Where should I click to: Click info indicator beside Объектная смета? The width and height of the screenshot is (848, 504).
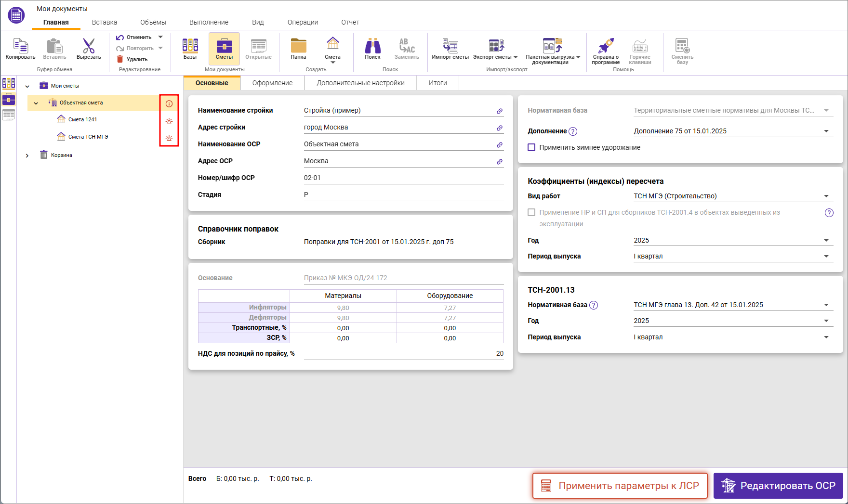click(x=169, y=103)
